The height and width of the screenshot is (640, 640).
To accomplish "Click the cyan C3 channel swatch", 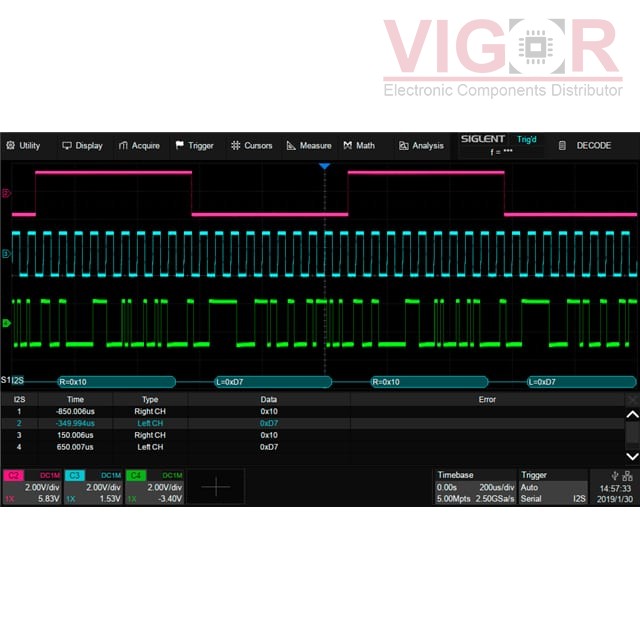I will tap(75, 476).
